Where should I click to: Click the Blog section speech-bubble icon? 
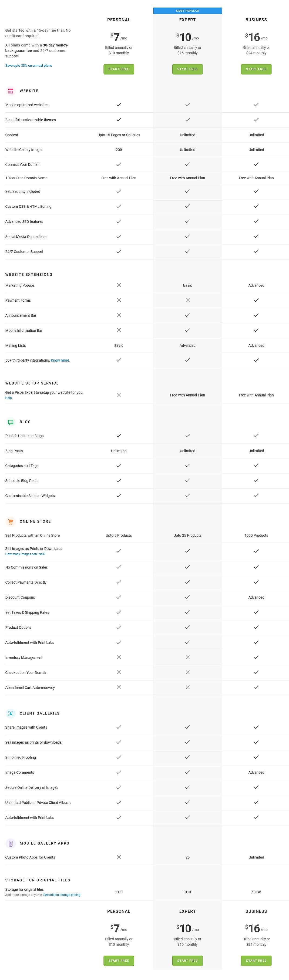(x=10, y=422)
